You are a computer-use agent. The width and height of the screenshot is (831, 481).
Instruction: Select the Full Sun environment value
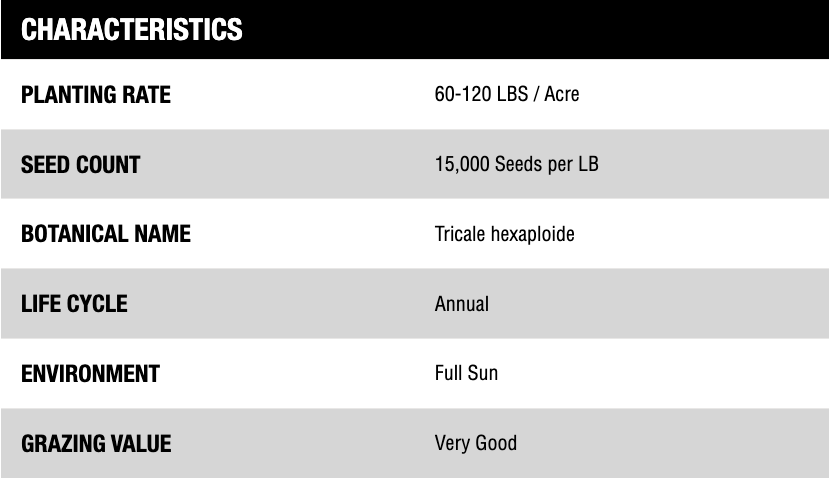coord(466,374)
